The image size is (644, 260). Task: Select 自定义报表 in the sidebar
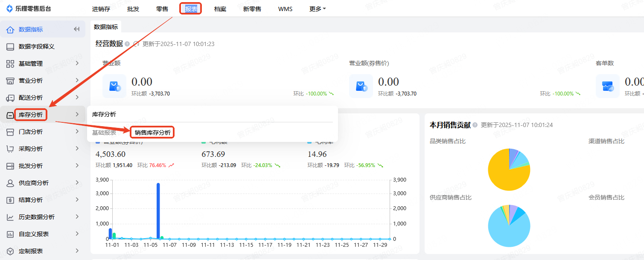click(34, 234)
